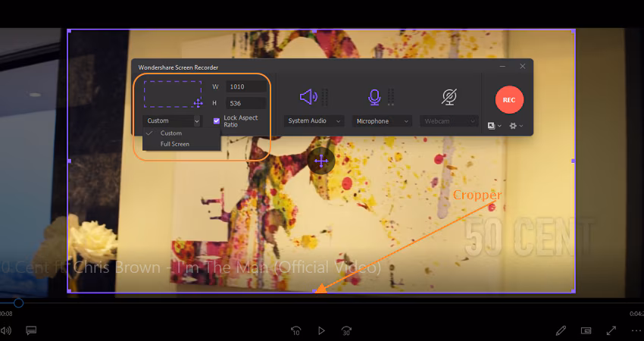Skip forward 30 seconds in player

pyautogui.click(x=346, y=330)
